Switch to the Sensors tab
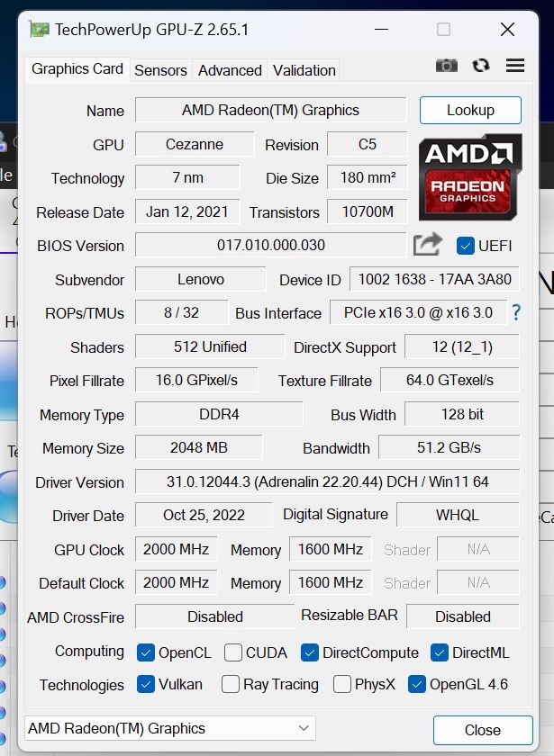Viewport: 554px width, 756px height. (160, 70)
